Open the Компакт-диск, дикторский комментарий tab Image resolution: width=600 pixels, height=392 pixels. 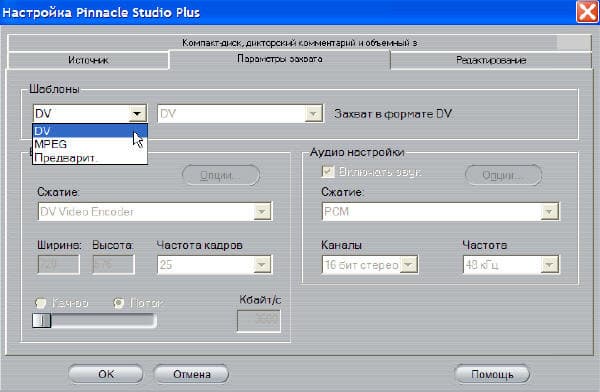click(299, 42)
